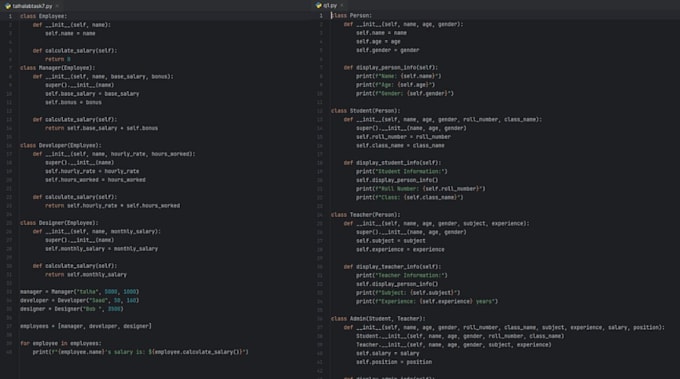Click 'def display_person_info(self):' definition
Viewport: 680px width, 379px height.
(391, 68)
